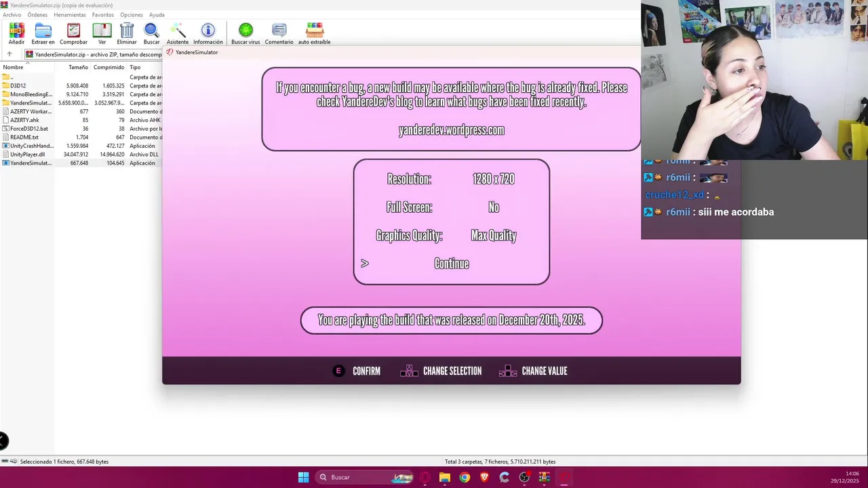Open Google Chrome from the taskbar

pos(465,477)
